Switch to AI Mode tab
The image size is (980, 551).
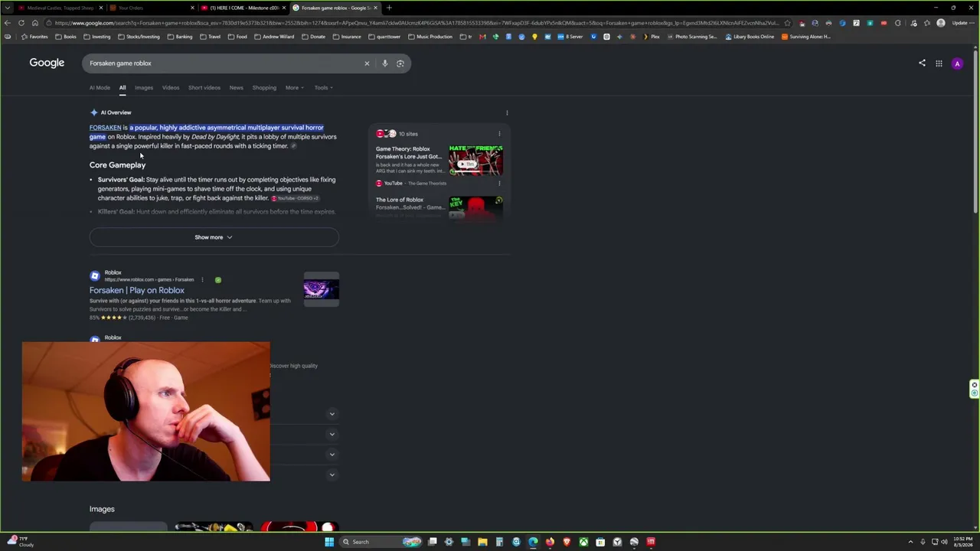100,87
